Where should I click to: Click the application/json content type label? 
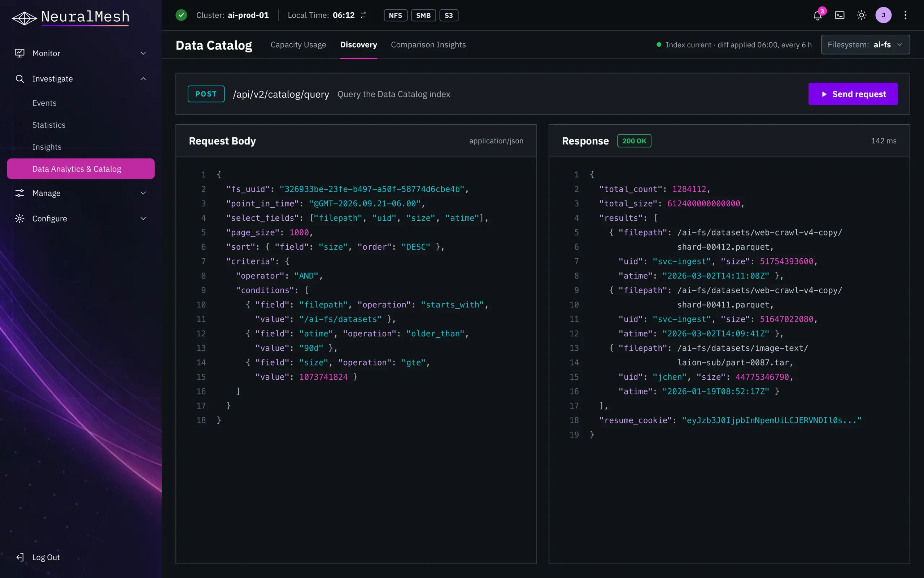(x=496, y=141)
